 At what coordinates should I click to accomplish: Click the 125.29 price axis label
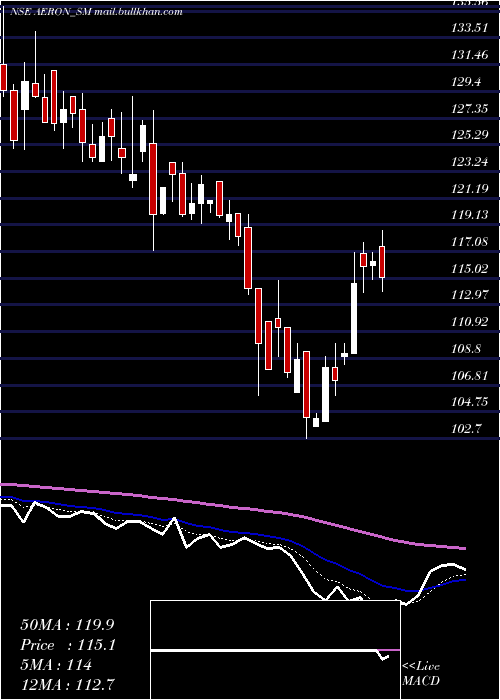coord(470,135)
